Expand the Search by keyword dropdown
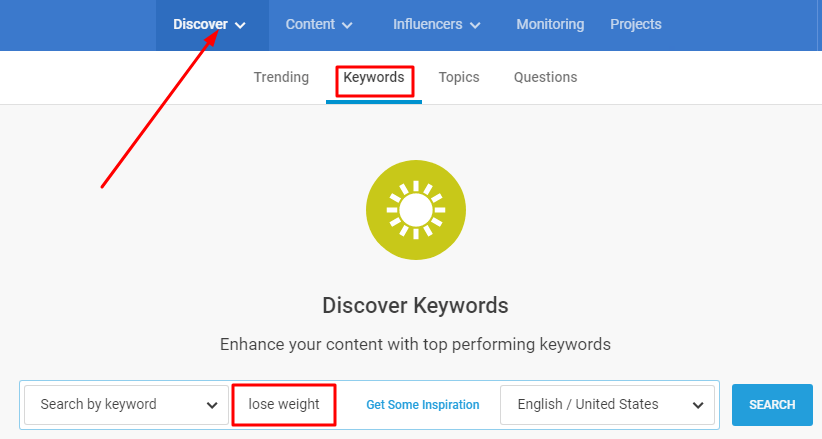The image size is (822, 439). tap(126, 405)
